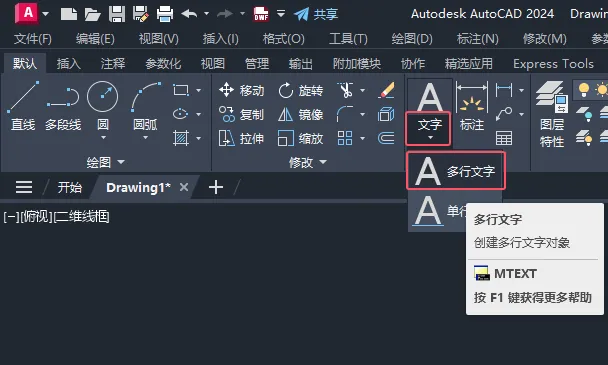This screenshot has width=608, height=365.
Task: Click the ellipse draw tool icon
Action: 181,114
